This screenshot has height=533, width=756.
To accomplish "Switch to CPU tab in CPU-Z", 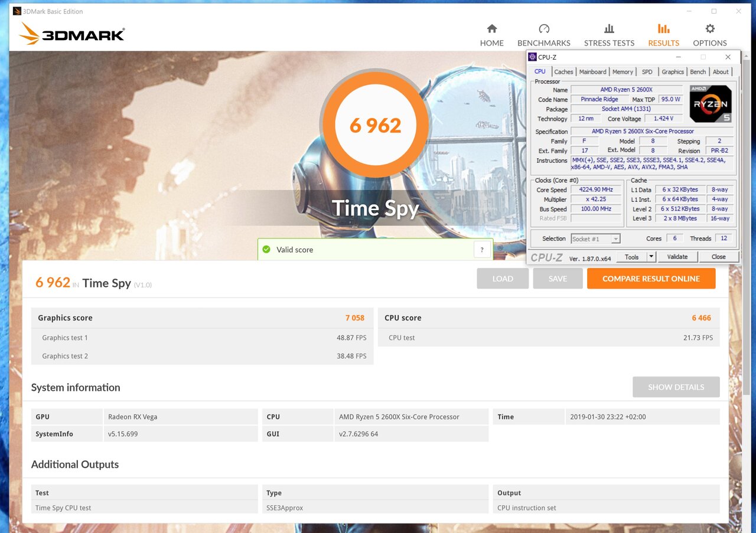I will pos(540,72).
